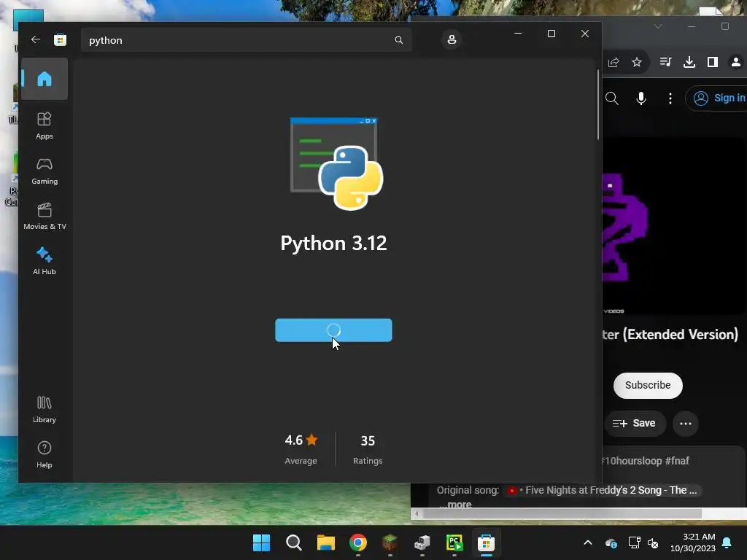
Task: Go back using the Store back arrow
Action: pos(35,39)
